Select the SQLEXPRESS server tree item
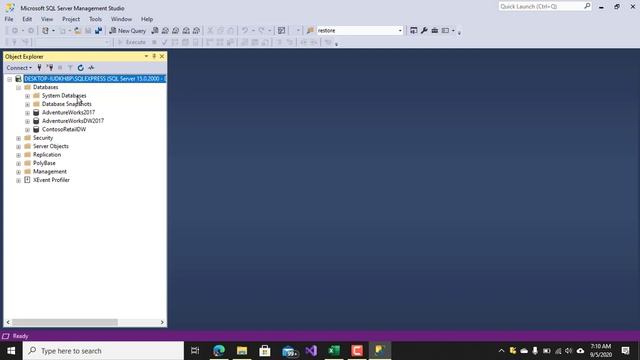 coord(94,78)
